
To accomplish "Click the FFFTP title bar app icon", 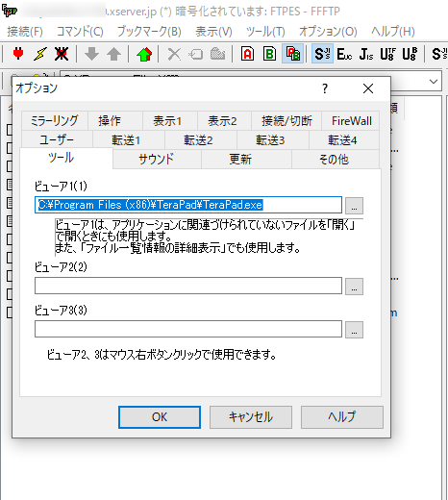I will [x=10, y=11].
